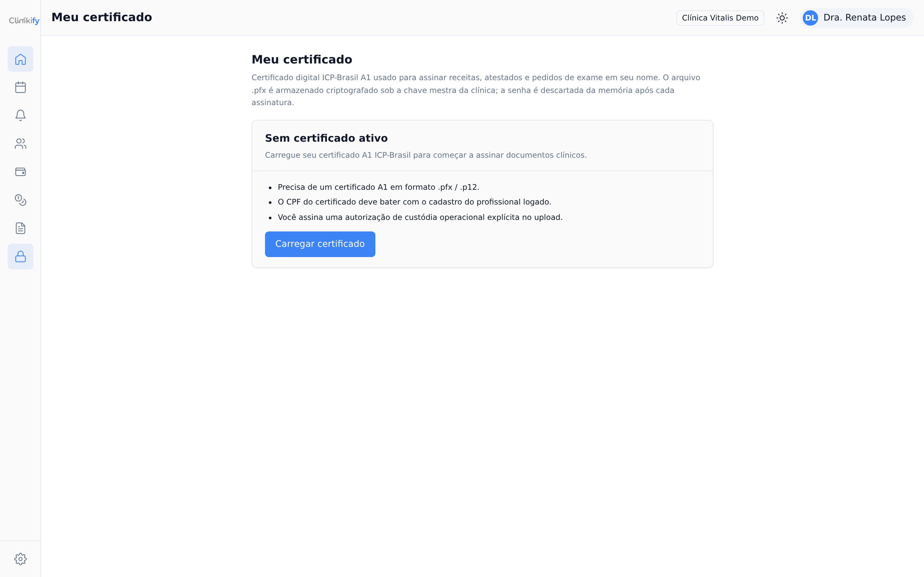Open the documents file icon
This screenshot has height=577, width=924.
tap(21, 228)
